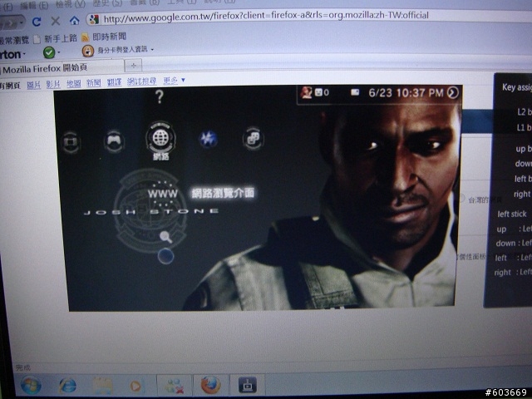Open the 新手上路 bookmark
Image resolution: width=532 pixels, height=399 pixels.
coord(56,39)
